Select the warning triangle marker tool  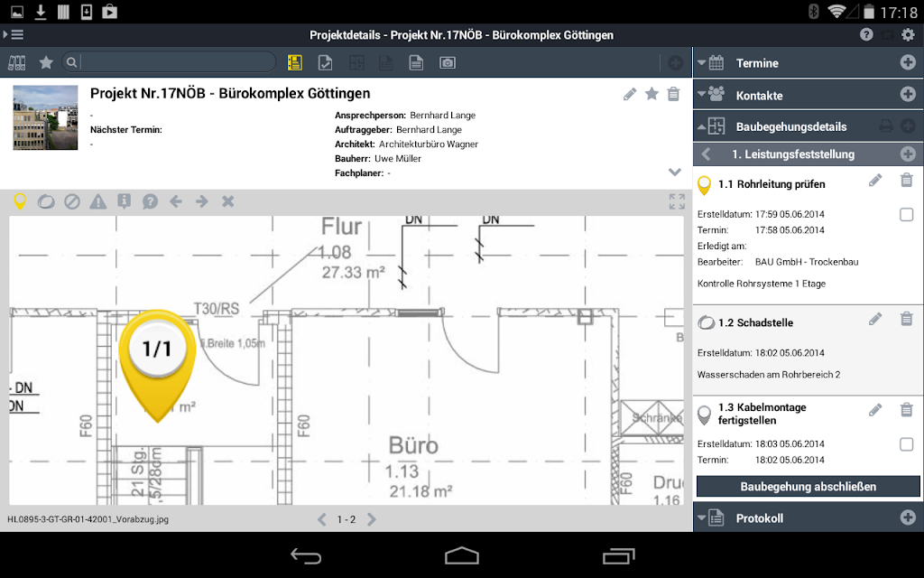point(97,201)
